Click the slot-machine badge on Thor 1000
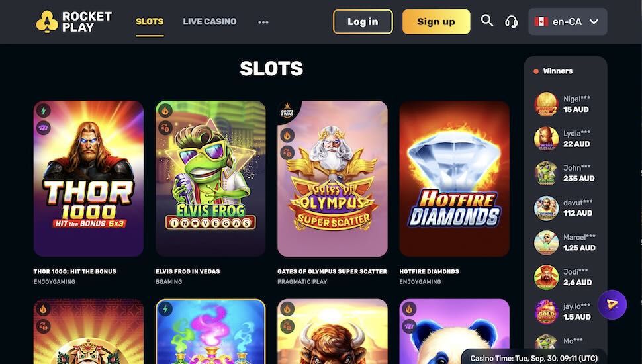 click(44, 128)
